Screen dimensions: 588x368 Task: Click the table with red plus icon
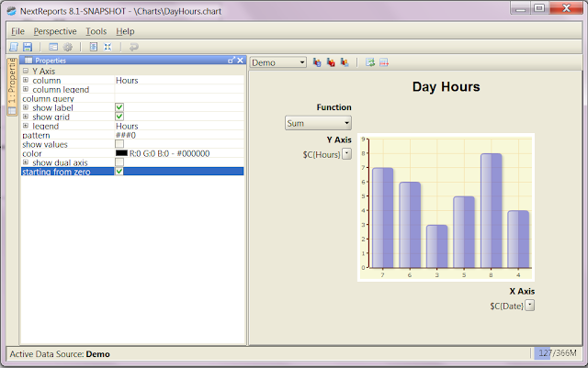[384, 62]
